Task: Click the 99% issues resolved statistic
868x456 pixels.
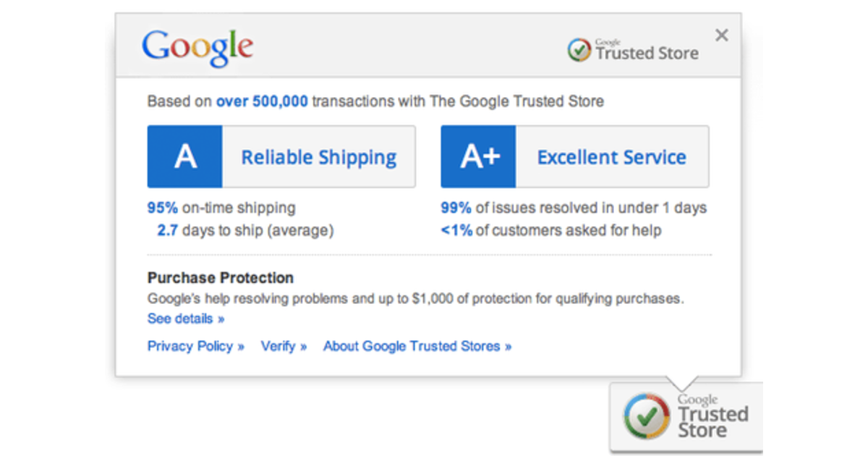Action: (571, 208)
